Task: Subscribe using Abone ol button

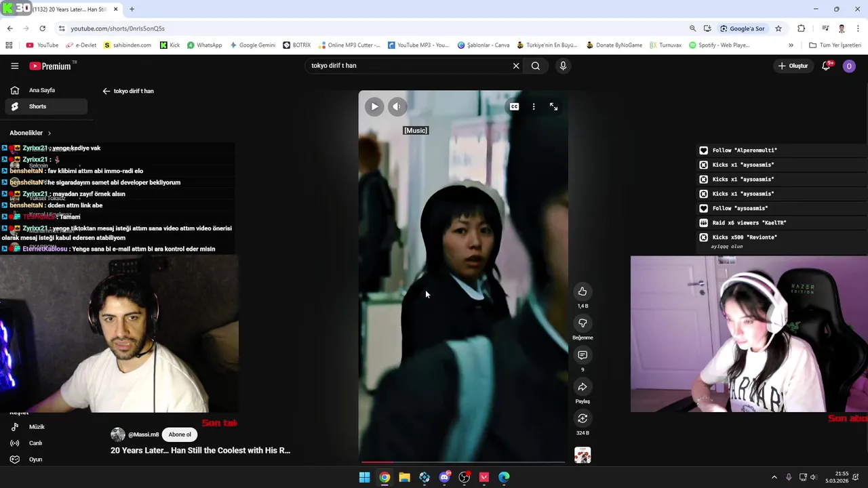Action: (x=180, y=434)
